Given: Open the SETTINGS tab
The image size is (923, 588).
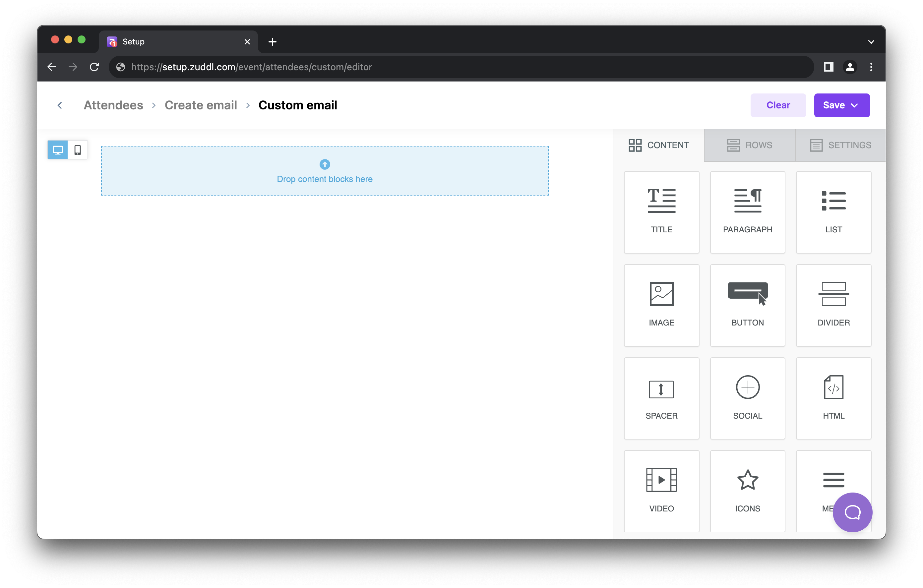Looking at the screenshot, I should [839, 145].
